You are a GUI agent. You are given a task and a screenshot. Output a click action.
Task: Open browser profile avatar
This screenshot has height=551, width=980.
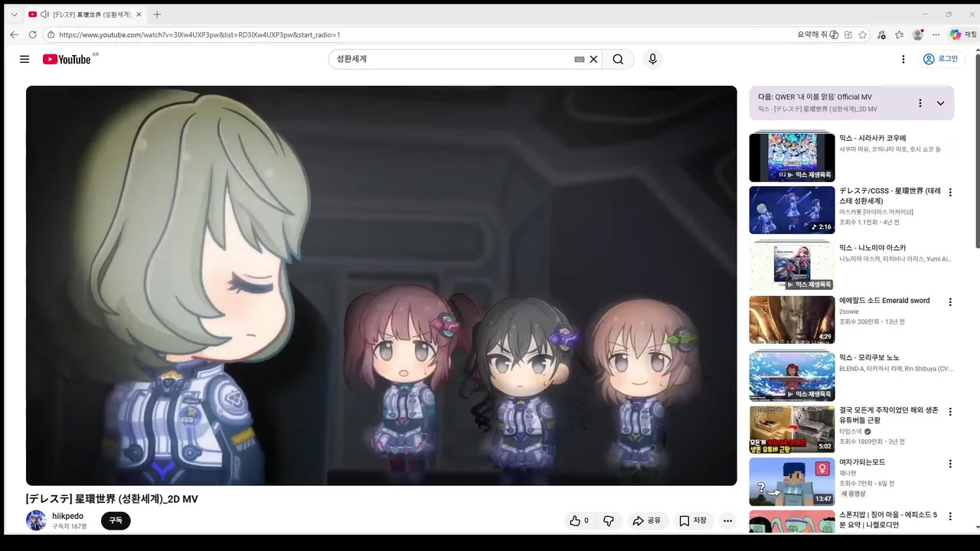tap(918, 34)
